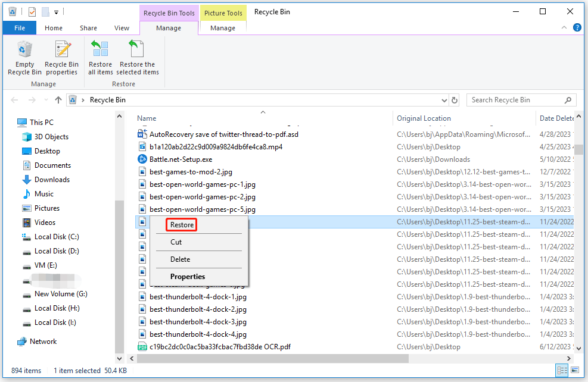This screenshot has height=382, width=588.
Task: Open Help via the blue question mark
Action: click(x=577, y=27)
